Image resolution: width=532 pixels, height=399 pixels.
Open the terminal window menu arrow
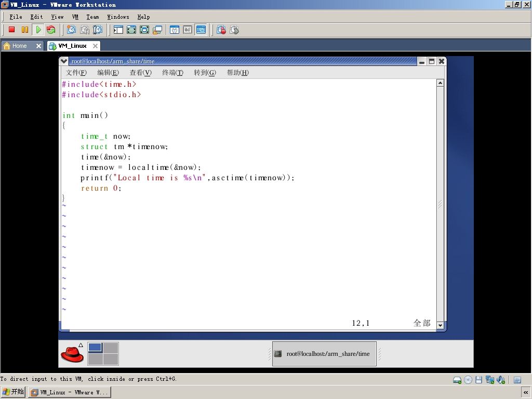tap(64, 61)
